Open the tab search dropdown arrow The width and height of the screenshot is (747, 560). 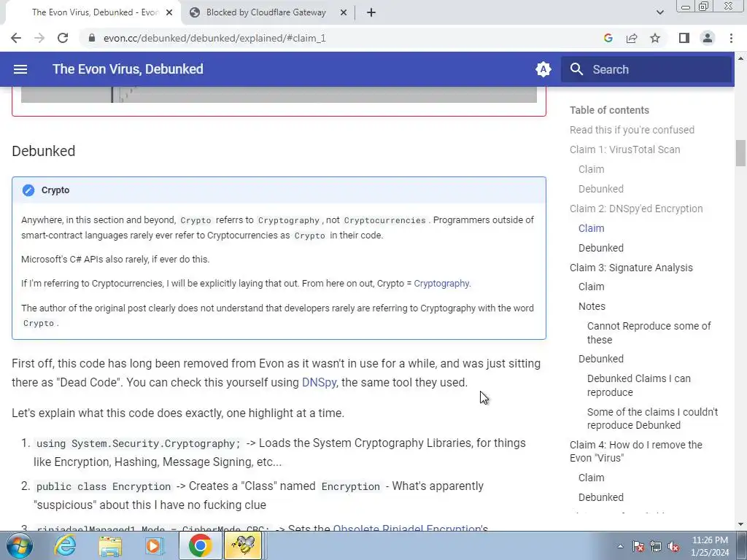point(659,13)
